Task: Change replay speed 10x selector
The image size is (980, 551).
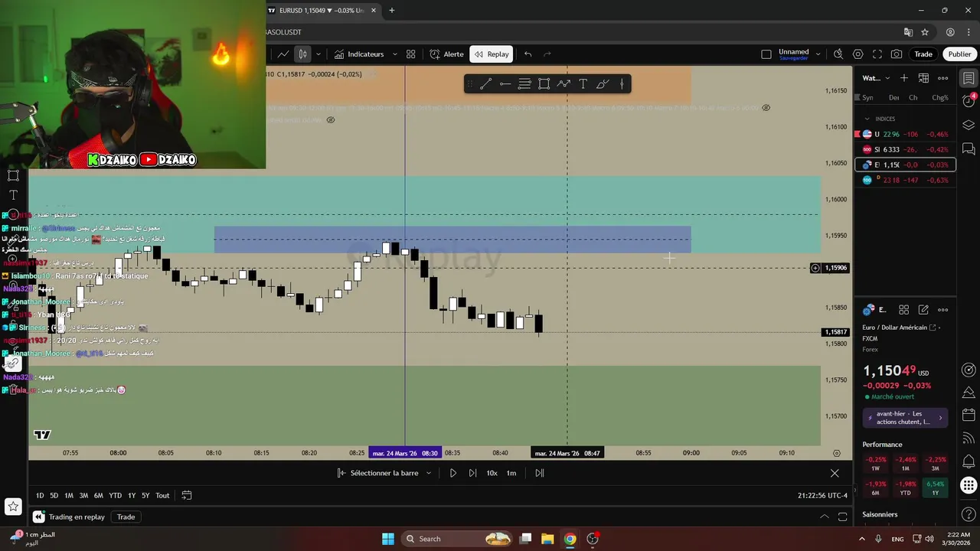Action: click(x=492, y=473)
